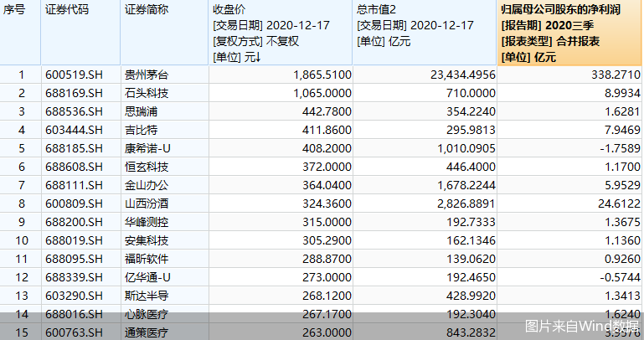The image size is (644, 340).
Task: Click net profit 1.1360
Action: (x=622, y=240)
